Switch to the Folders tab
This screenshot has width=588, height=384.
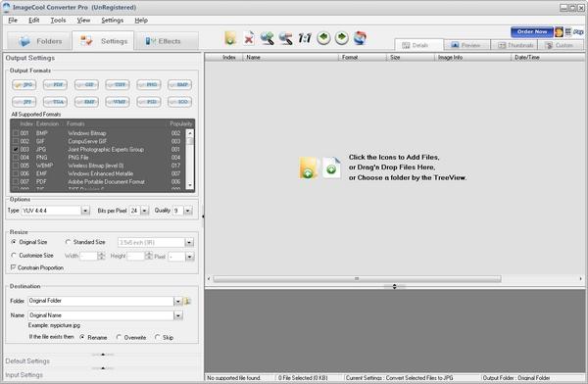39,41
